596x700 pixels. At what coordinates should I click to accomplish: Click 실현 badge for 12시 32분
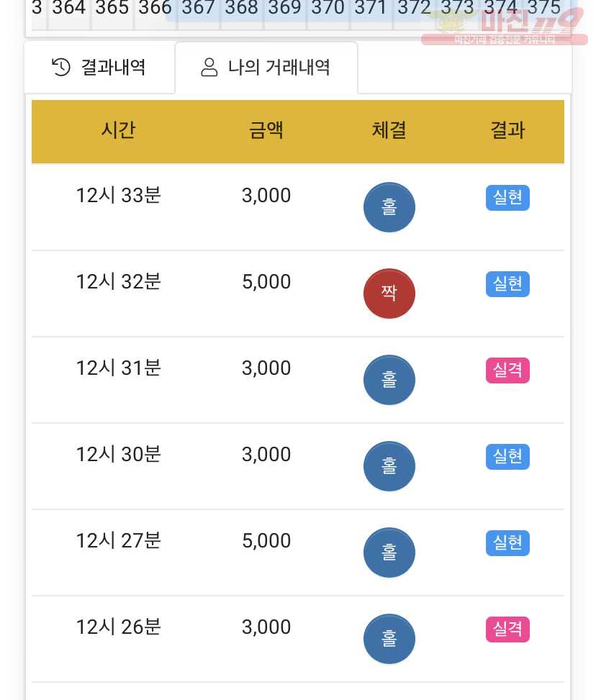pyautogui.click(x=507, y=284)
